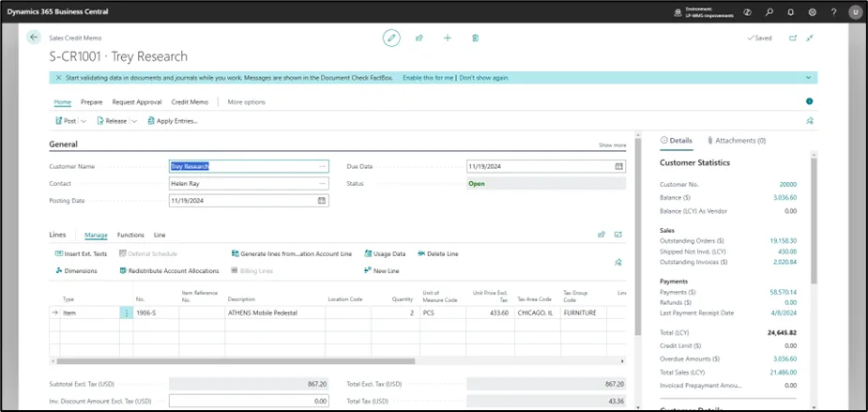Open the notifications bell
The width and height of the screenshot is (868, 412).
[x=790, y=11]
